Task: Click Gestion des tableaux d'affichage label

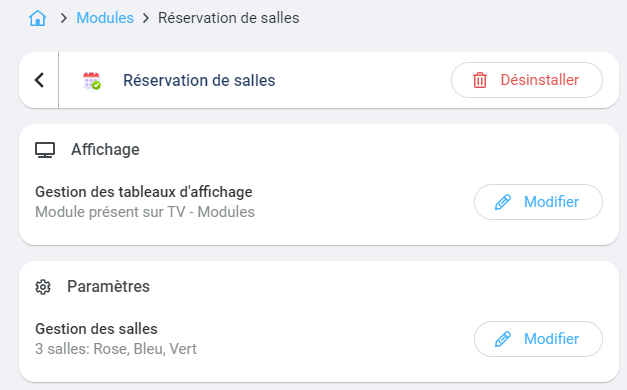Action: (144, 192)
